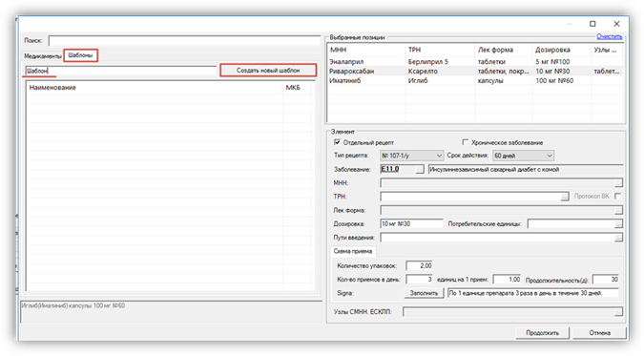Tick the Протокол ВК checkbox
The image size is (644, 356).
(x=617, y=196)
